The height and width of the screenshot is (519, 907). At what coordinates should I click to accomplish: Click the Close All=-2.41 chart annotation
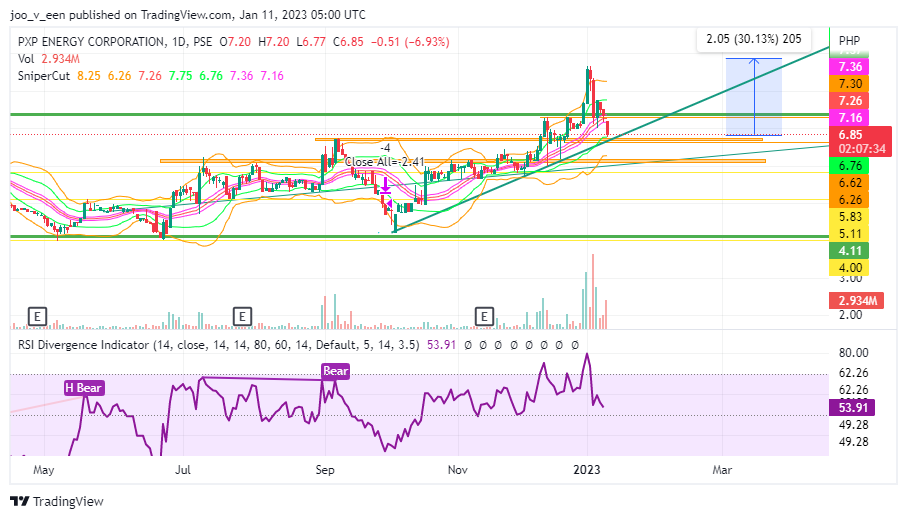pyautogui.click(x=385, y=162)
